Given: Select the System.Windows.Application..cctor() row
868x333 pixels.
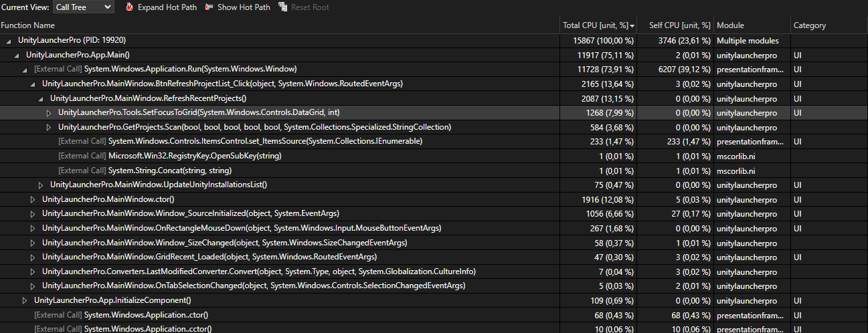Looking at the screenshot, I should tap(434, 328).
